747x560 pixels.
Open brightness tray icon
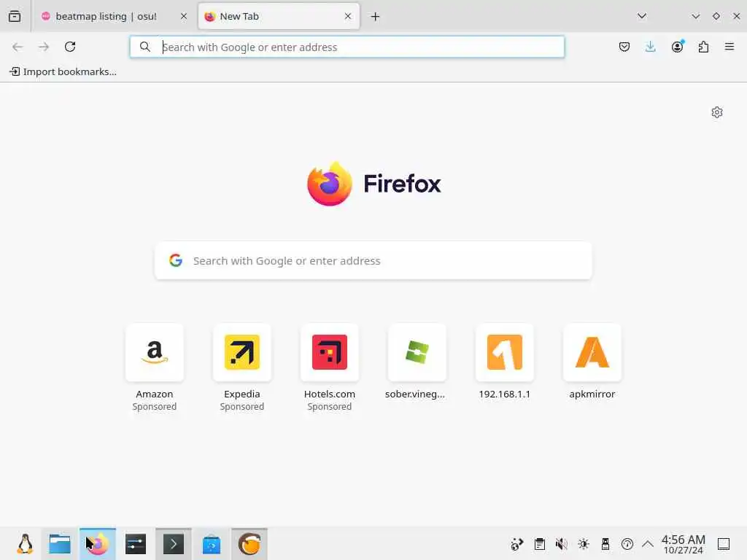pos(584,544)
